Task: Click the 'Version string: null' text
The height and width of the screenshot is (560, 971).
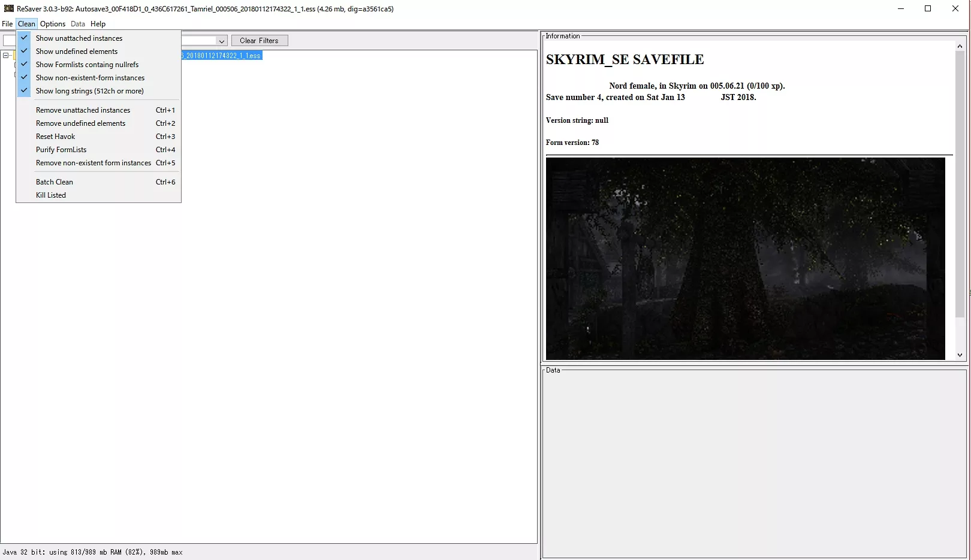Action: (x=577, y=120)
